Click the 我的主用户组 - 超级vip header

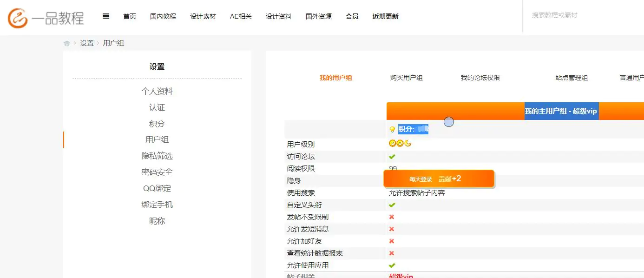tap(561, 111)
